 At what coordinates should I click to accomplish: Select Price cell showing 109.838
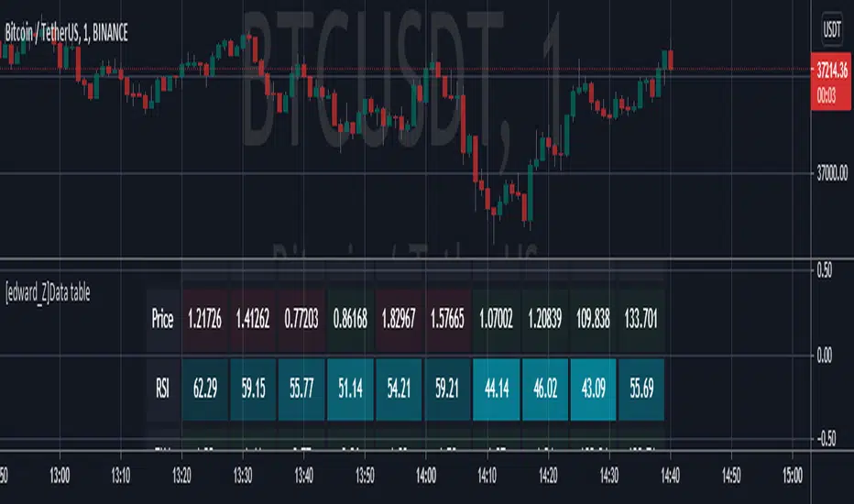tap(593, 319)
